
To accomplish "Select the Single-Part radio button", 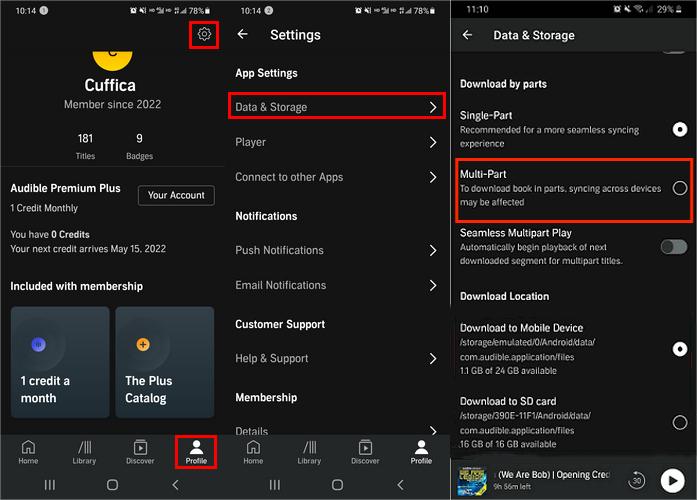I will [680, 129].
